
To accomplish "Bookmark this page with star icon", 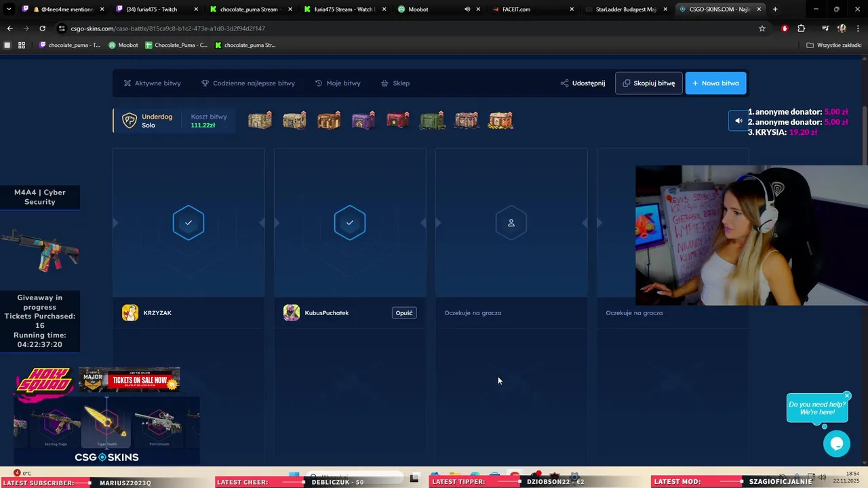I will [762, 28].
